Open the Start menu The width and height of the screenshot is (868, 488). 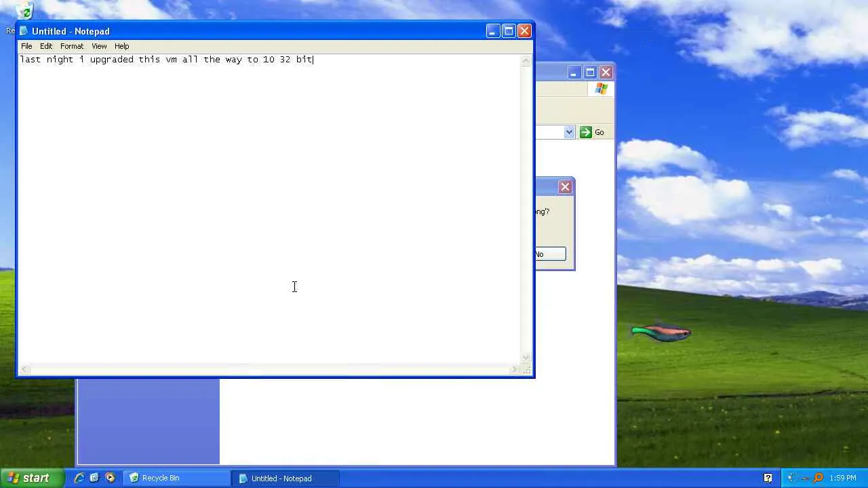(32, 478)
